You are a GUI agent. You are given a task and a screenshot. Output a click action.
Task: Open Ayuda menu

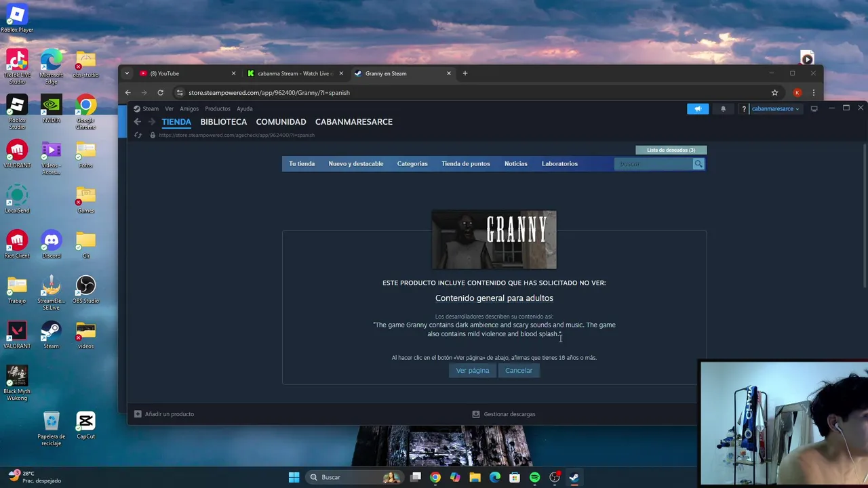tap(245, 109)
